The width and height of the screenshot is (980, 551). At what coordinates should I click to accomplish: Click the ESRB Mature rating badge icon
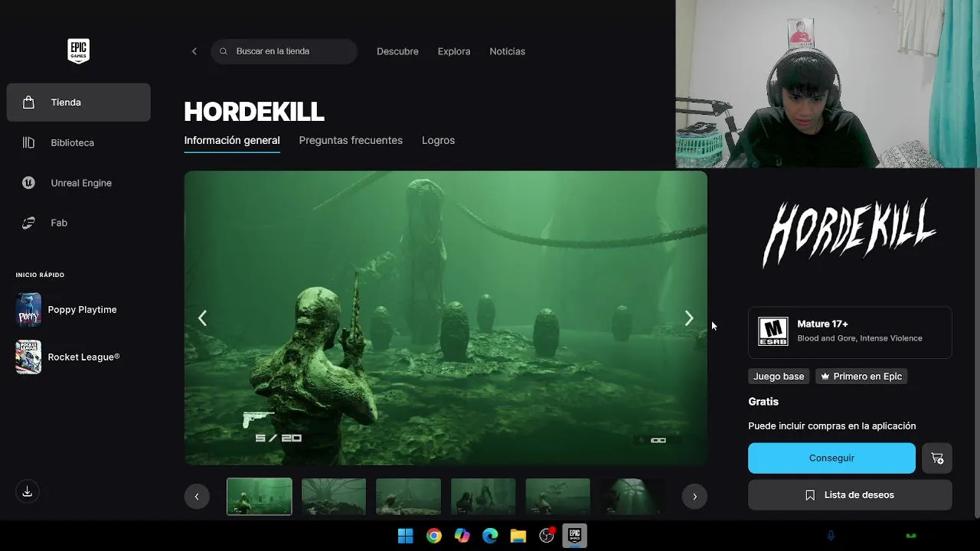pos(773,332)
